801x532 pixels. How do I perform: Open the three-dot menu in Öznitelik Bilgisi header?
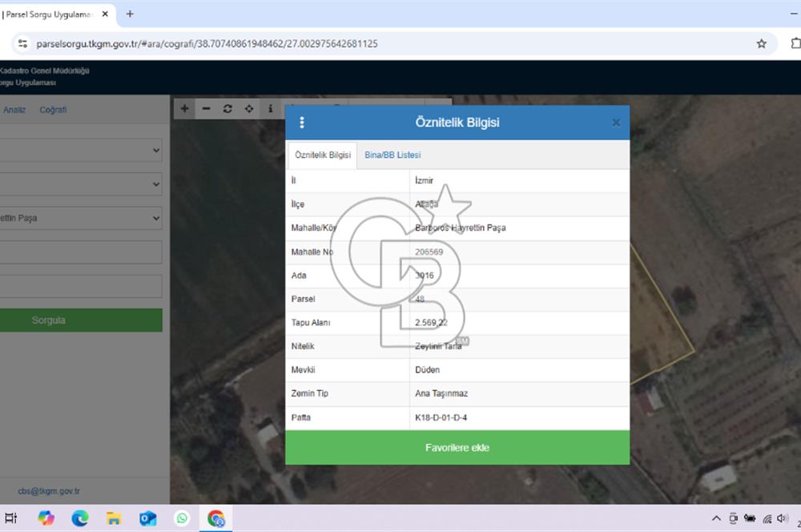click(302, 123)
